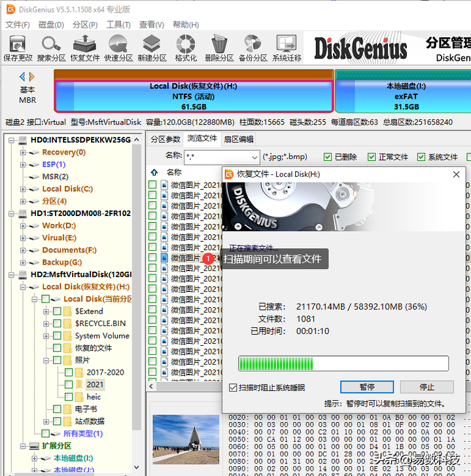
Task: Collapse the HD1 ST2000DM008 tree node
Action: [12, 213]
